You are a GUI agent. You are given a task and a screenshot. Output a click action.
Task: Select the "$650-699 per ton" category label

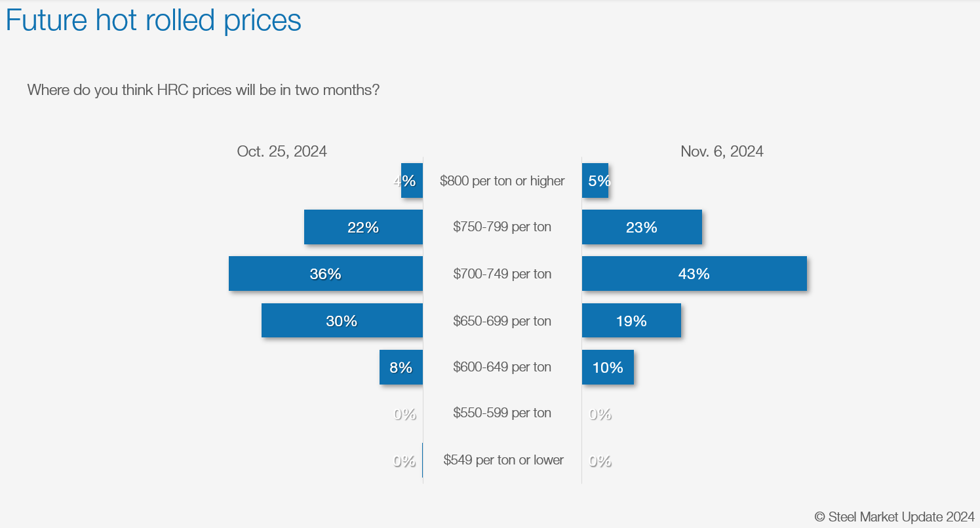point(502,321)
